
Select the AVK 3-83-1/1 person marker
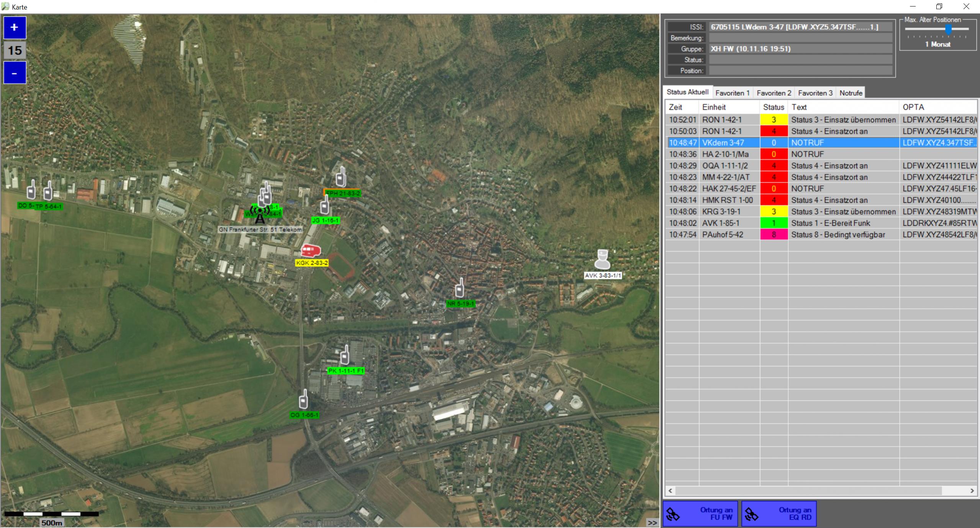(x=602, y=260)
